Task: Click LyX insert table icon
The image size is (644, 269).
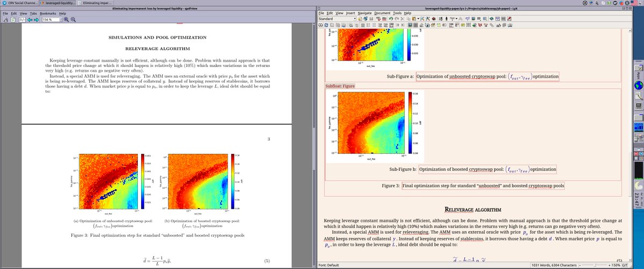Action: 479,19
